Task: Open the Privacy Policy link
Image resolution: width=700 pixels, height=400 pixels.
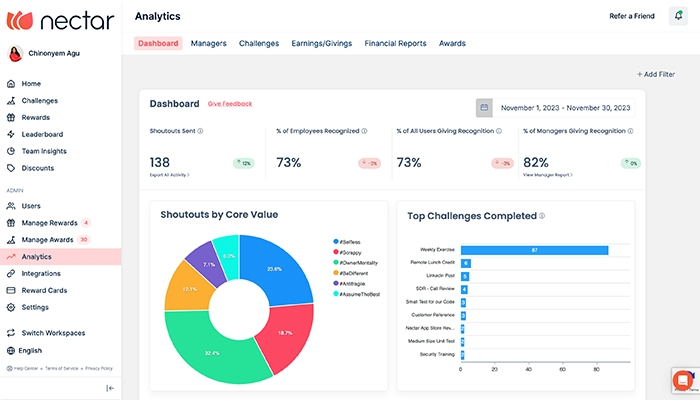Action: click(99, 368)
